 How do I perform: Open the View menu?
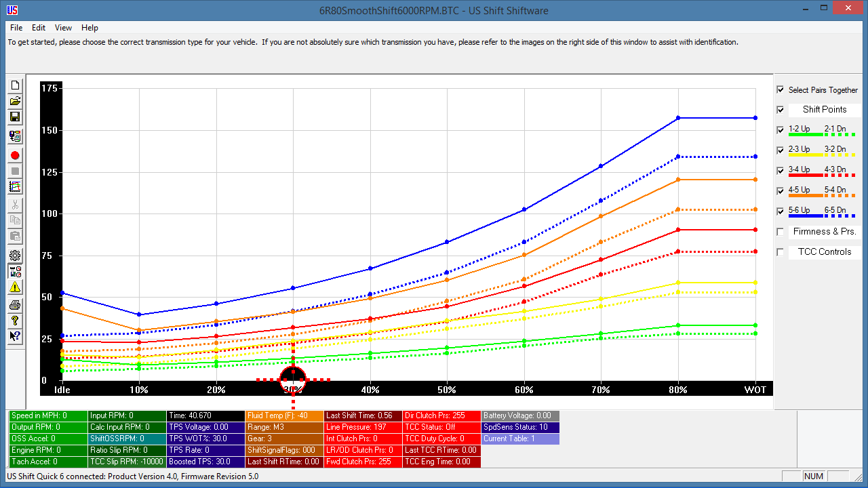63,28
